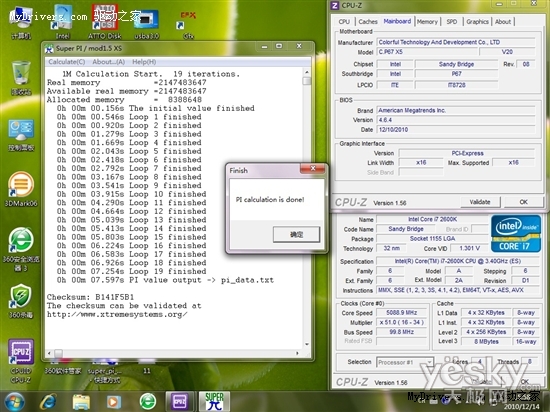The width and height of the screenshot is (550, 412).
Task: Click the Super PI horizontal scrollbar right arrow
Action: click(x=297, y=353)
